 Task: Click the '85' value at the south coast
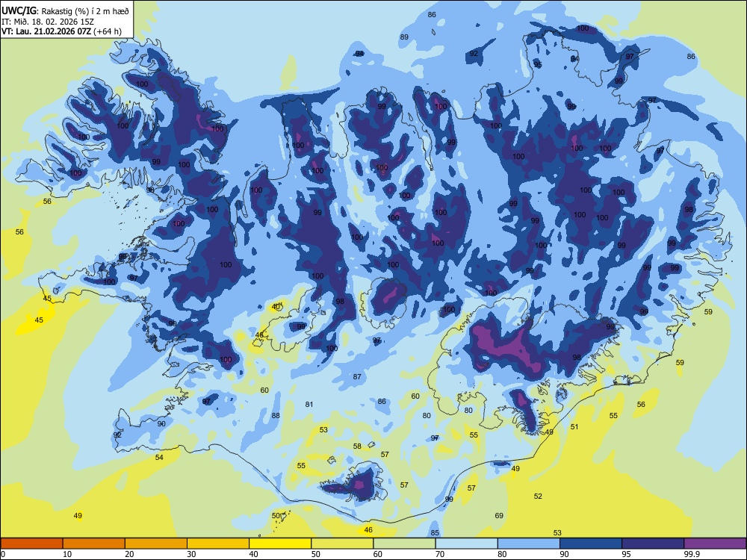click(x=435, y=533)
